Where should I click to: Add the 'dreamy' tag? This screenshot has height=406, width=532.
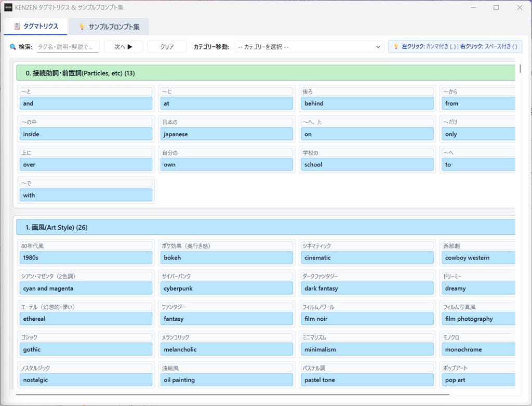pos(478,288)
